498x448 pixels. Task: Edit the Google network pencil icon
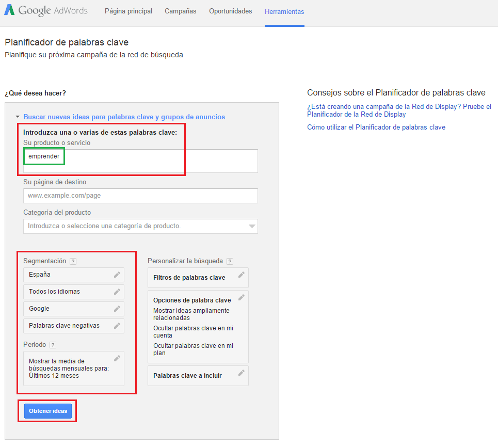click(117, 309)
